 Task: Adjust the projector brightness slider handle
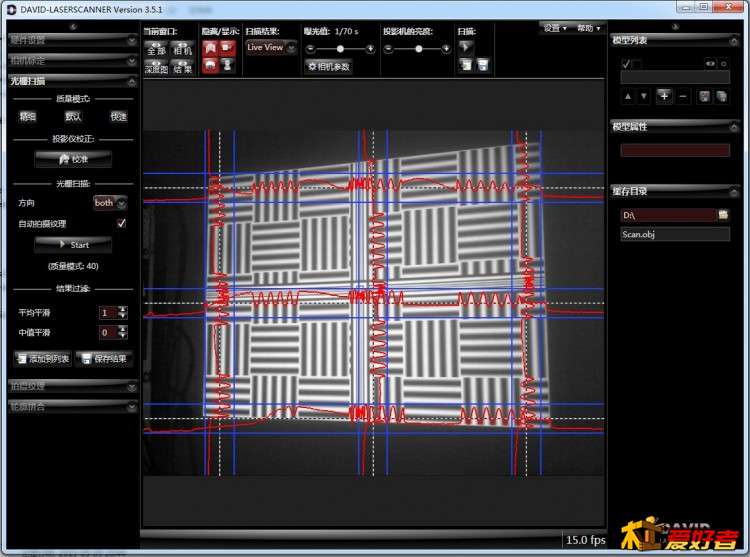tap(419, 49)
